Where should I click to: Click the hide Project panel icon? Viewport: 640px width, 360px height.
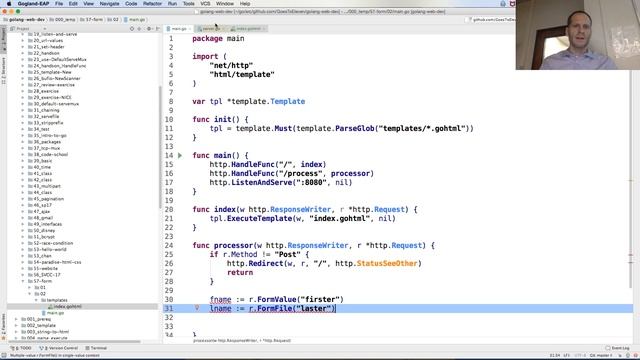[158, 29]
